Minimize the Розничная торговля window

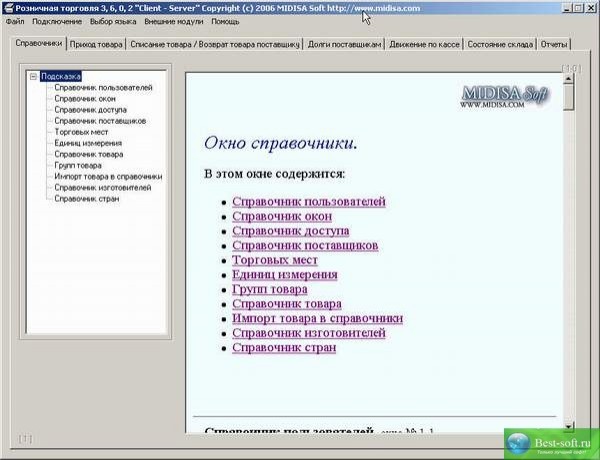click(568, 8)
